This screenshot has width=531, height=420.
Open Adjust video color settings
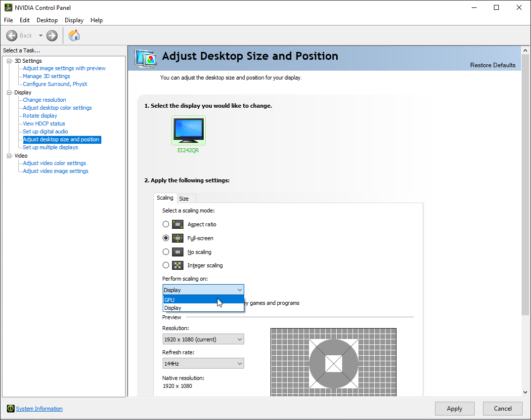(x=54, y=163)
